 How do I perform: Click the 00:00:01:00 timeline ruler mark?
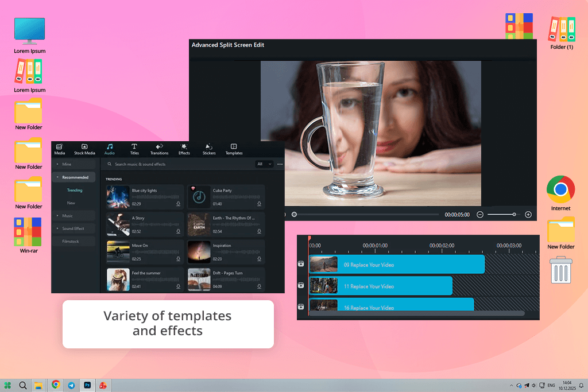tap(375, 246)
